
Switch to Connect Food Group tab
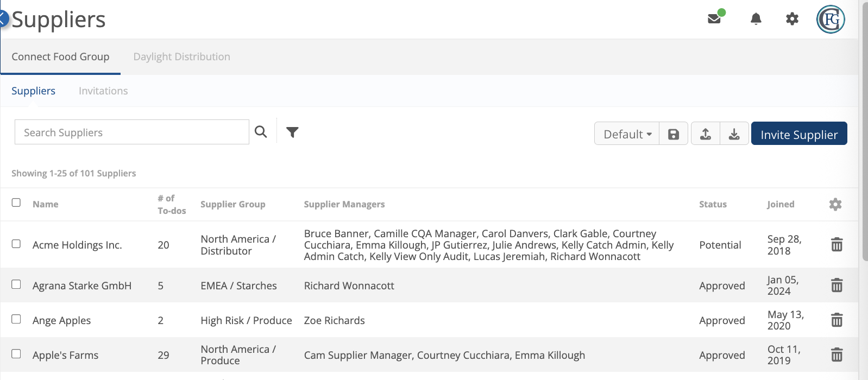60,56
